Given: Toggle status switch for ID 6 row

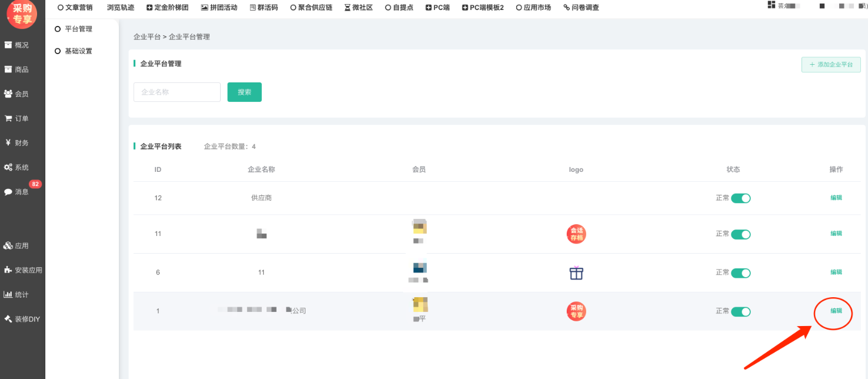Looking at the screenshot, I should coord(740,273).
